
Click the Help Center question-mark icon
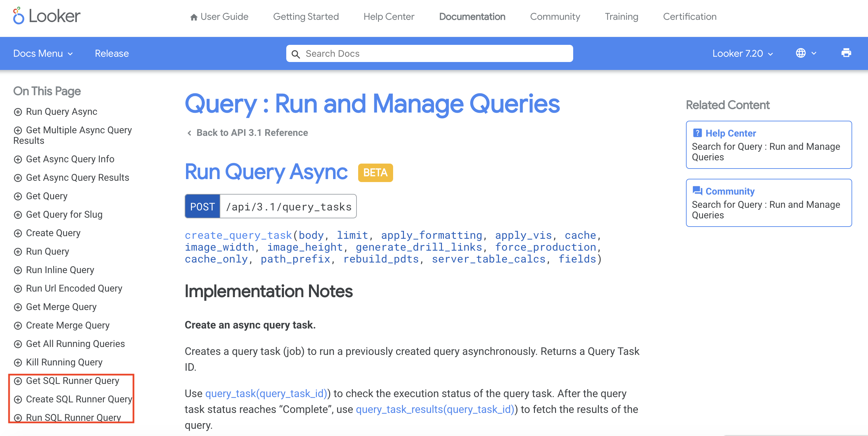click(697, 133)
